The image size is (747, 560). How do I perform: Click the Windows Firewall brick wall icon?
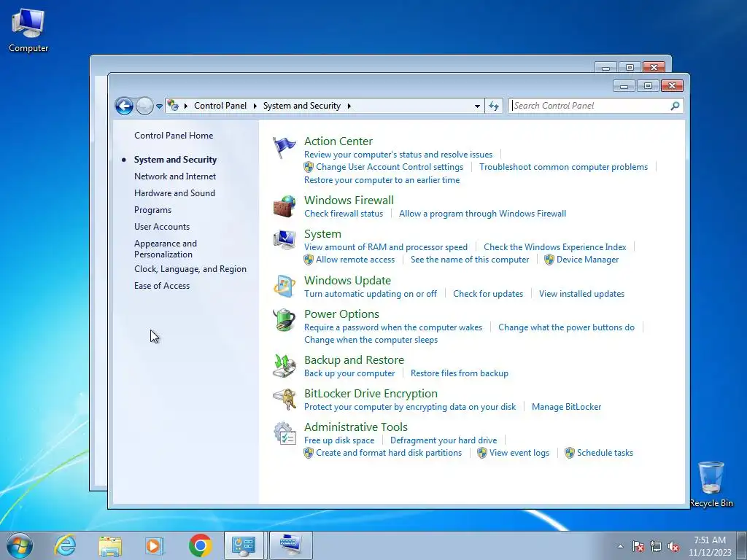(x=284, y=206)
